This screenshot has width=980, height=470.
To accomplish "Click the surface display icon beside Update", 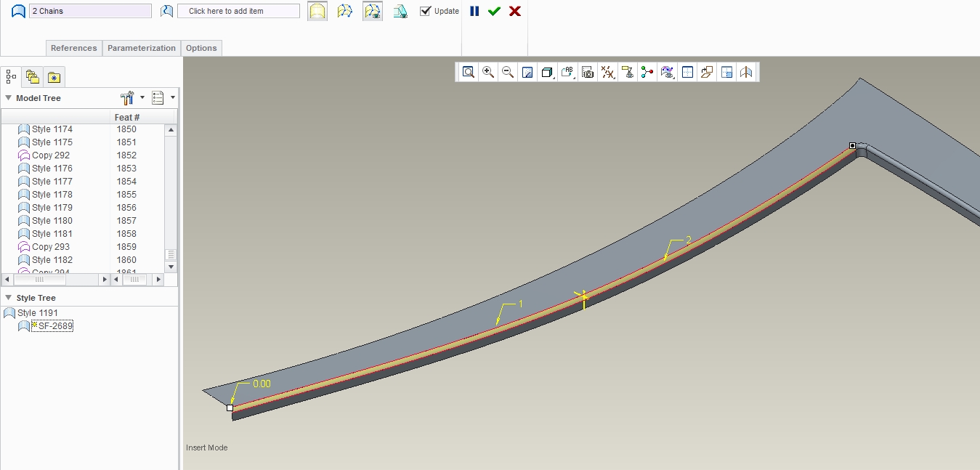I will [x=400, y=11].
